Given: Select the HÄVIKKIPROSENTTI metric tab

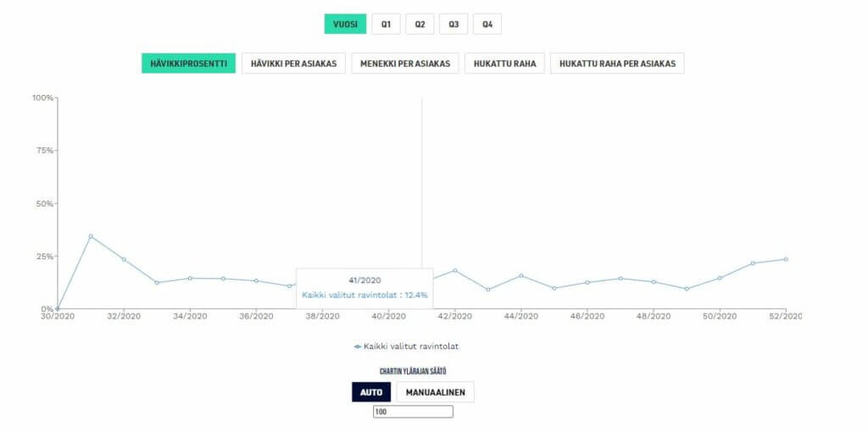Looking at the screenshot, I should 188,64.
